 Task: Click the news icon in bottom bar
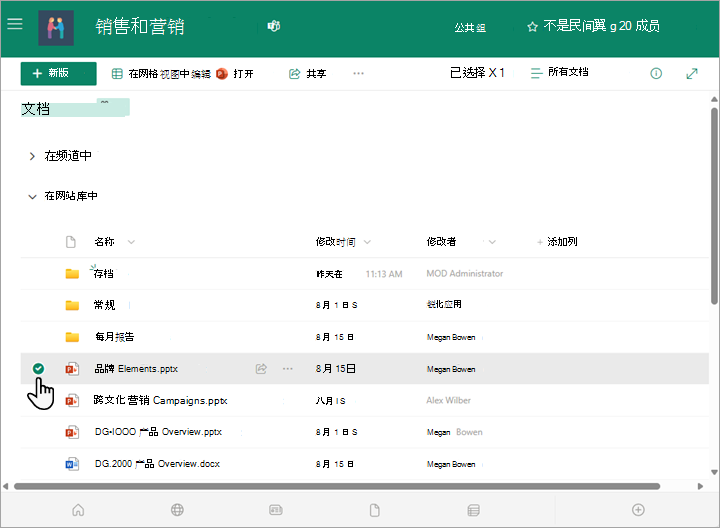click(276, 510)
